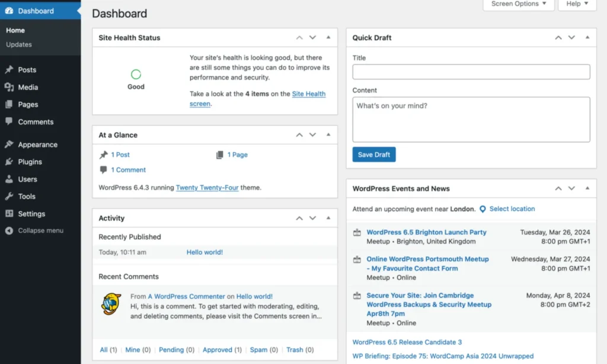607x364 pixels.
Task: Go to the Updates submenu item
Action: 19,44
